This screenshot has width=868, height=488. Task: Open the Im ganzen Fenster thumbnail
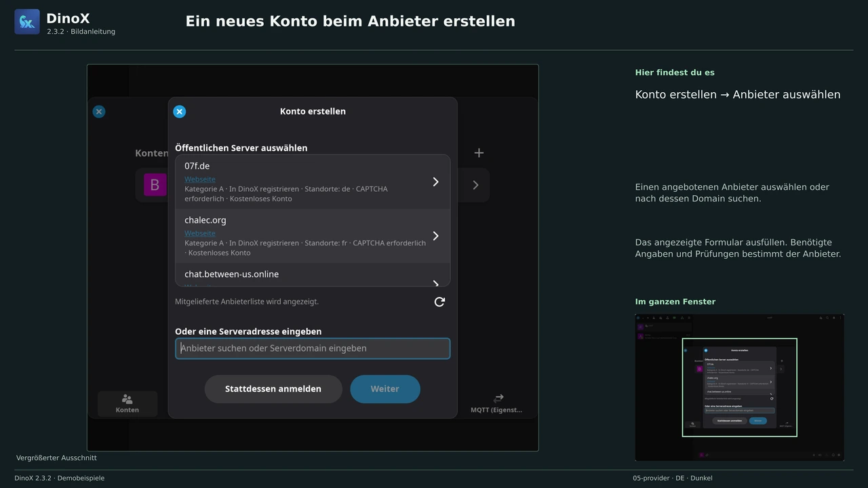(740, 388)
